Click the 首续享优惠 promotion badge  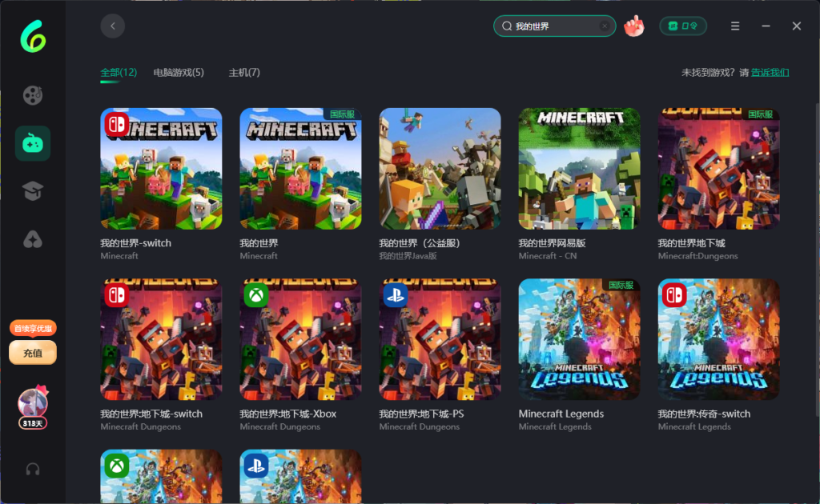pos(33,328)
